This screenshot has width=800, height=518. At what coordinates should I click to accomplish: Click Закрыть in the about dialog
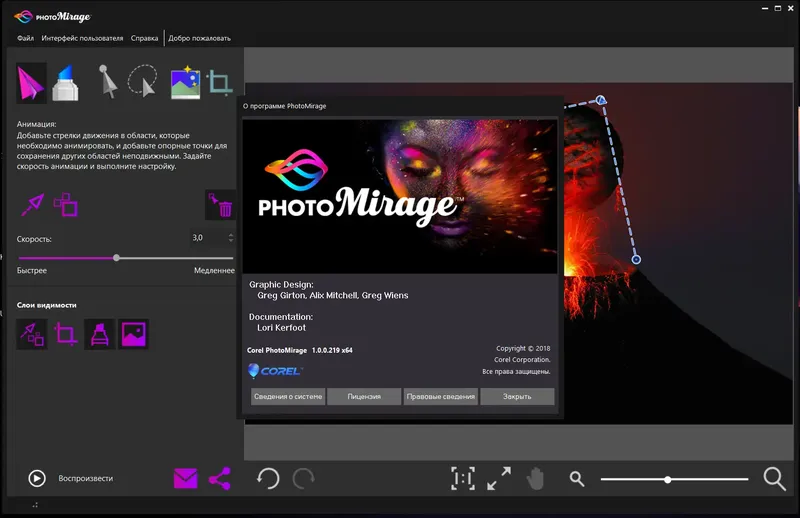pyautogui.click(x=517, y=397)
